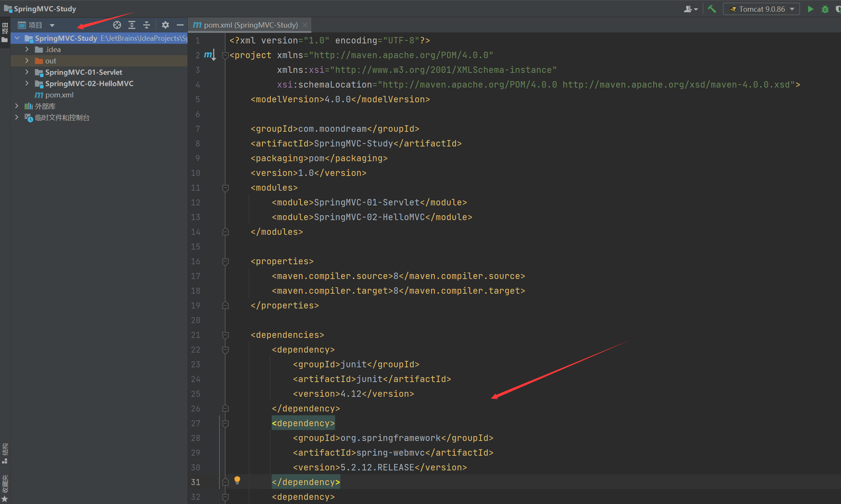Expand the SpringMVC-02-HelloMVC module folder
This screenshot has height=504, width=841.
tap(27, 83)
